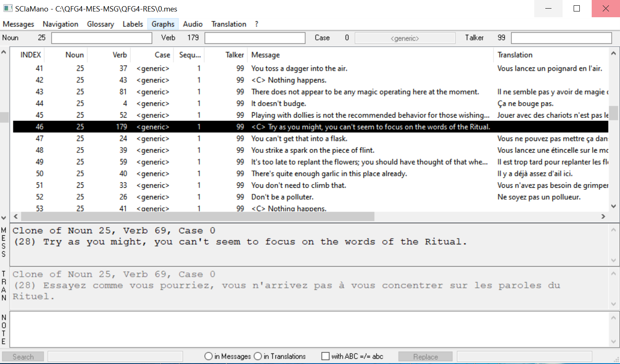Select row 'You don't need to climb that.'
Image resolution: width=620 pixels, height=364 pixels.
[x=311, y=185]
